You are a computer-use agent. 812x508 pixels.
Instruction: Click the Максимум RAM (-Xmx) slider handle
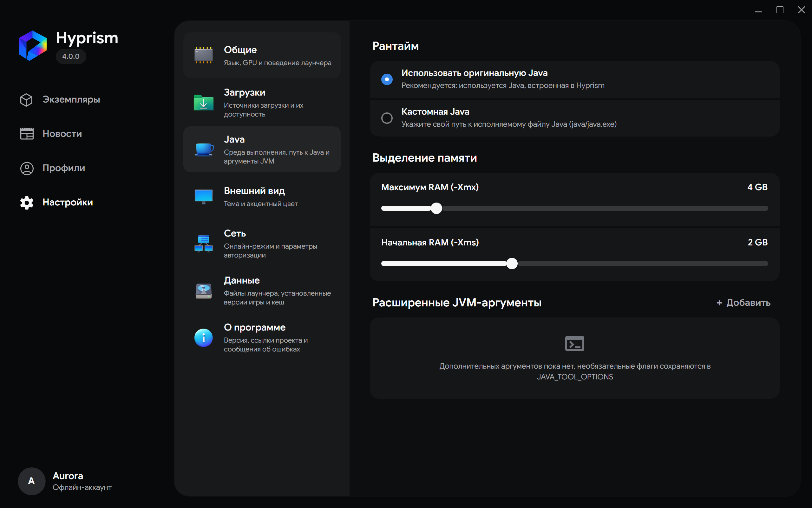pos(436,208)
